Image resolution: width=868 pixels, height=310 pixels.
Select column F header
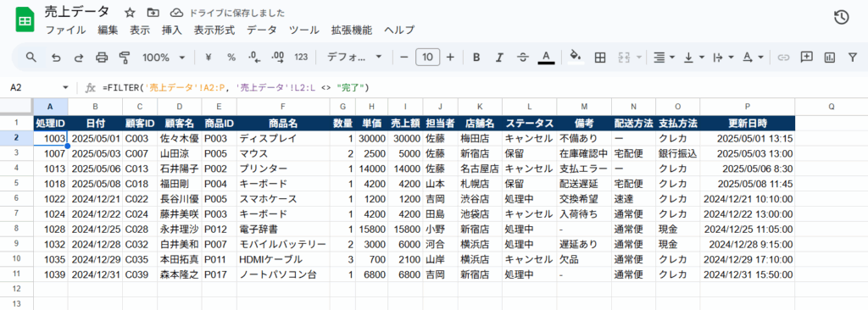[283, 106]
